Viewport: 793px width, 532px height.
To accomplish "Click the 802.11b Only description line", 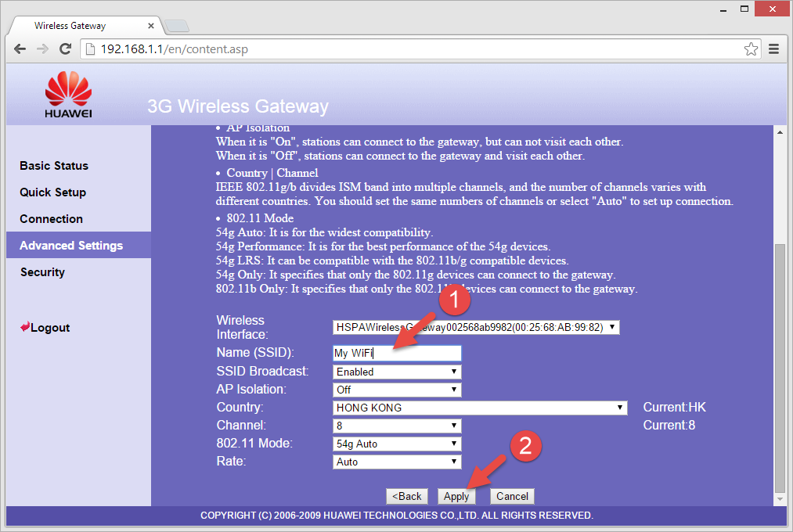I will 427,289.
